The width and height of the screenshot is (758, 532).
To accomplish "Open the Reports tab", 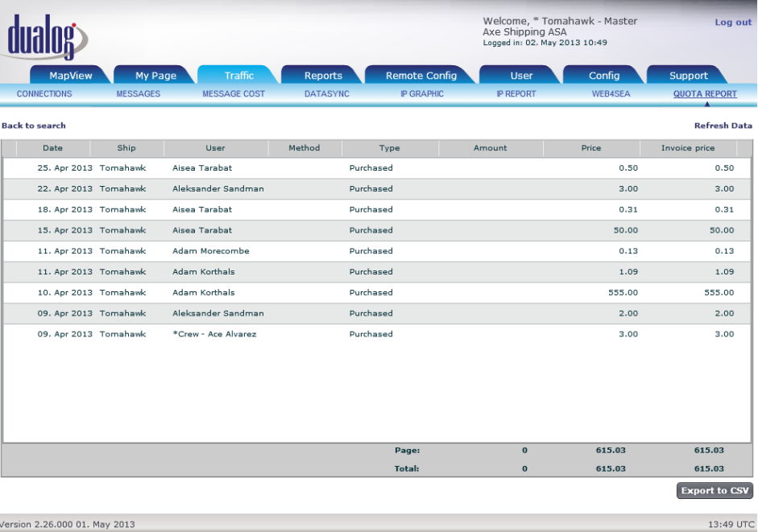I will [323, 76].
